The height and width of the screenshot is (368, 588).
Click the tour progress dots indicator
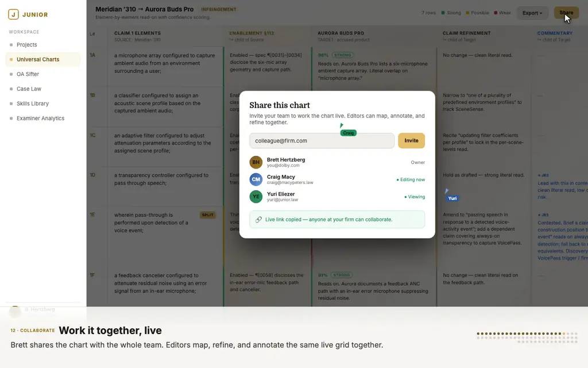527,337
